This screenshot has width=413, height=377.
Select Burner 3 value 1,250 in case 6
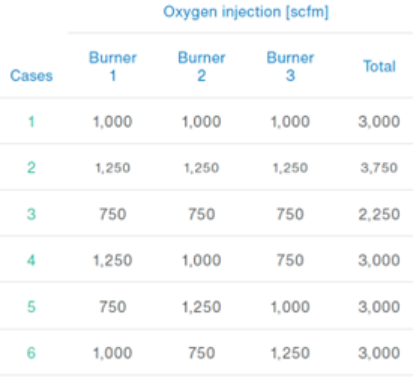[290, 353]
